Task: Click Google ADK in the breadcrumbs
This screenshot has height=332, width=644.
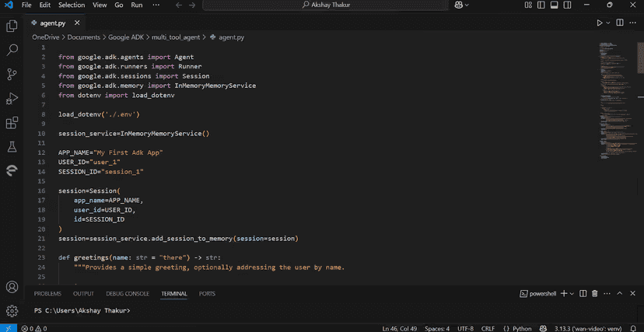Action: [126, 37]
